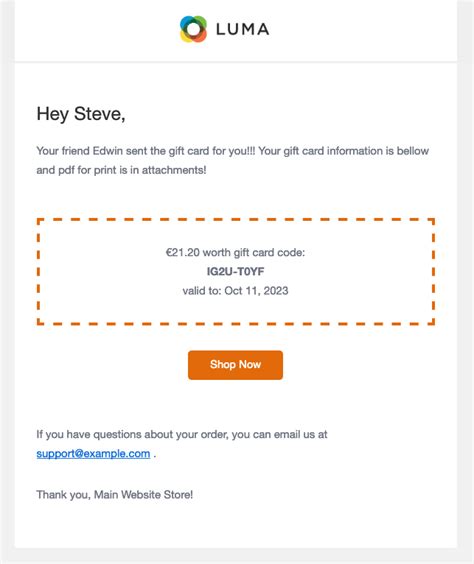Image resolution: width=474 pixels, height=564 pixels.
Task: Click the grey margin outside the email card
Action: pyautogui.click(x=465, y=281)
